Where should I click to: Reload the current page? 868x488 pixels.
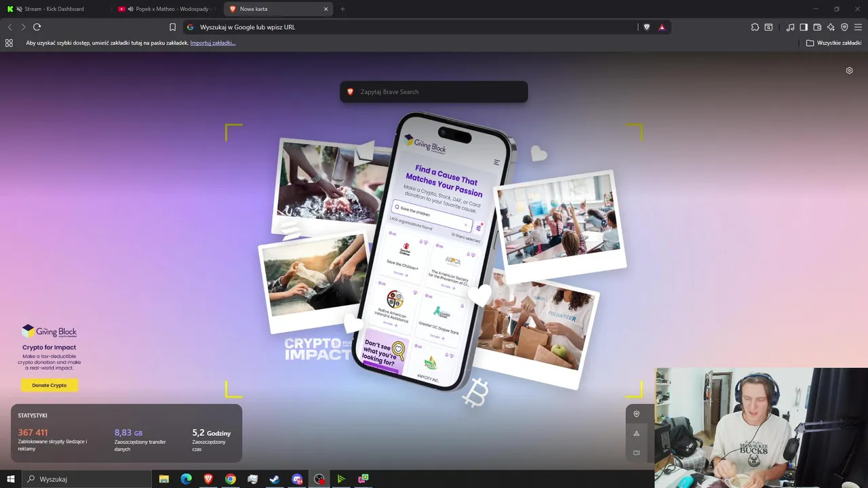pyautogui.click(x=37, y=27)
